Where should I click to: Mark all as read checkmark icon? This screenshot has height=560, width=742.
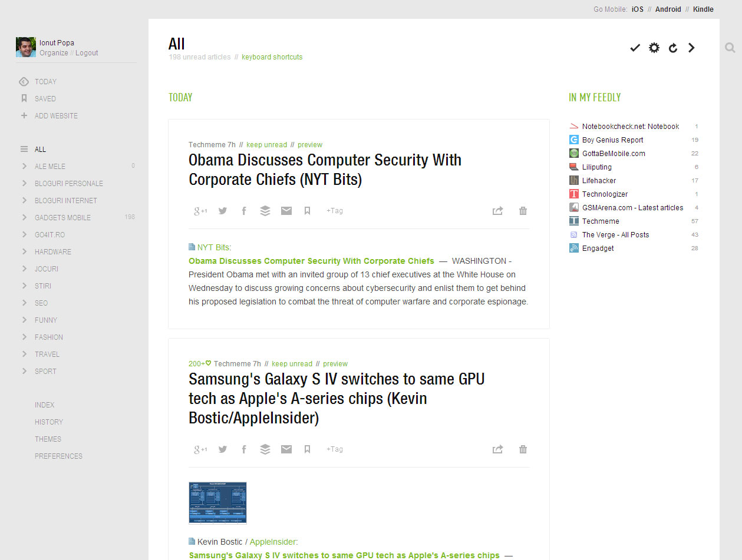(x=635, y=48)
